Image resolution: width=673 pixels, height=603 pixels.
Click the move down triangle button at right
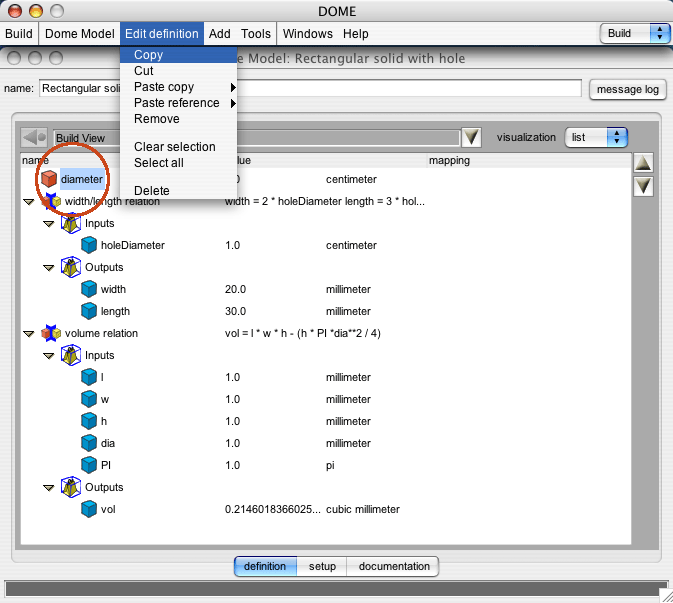tap(643, 187)
